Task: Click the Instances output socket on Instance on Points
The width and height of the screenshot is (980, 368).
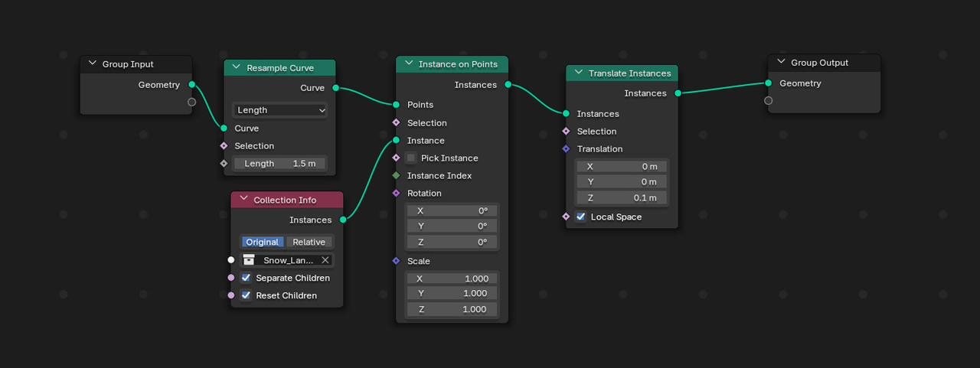Action: pyautogui.click(x=508, y=85)
